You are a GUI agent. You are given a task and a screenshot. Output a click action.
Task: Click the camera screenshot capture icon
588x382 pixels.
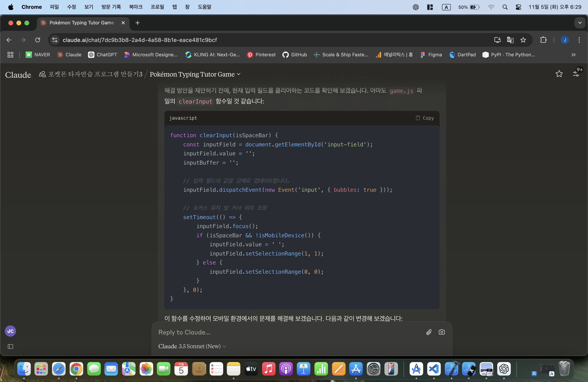click(x=441, y=332)
